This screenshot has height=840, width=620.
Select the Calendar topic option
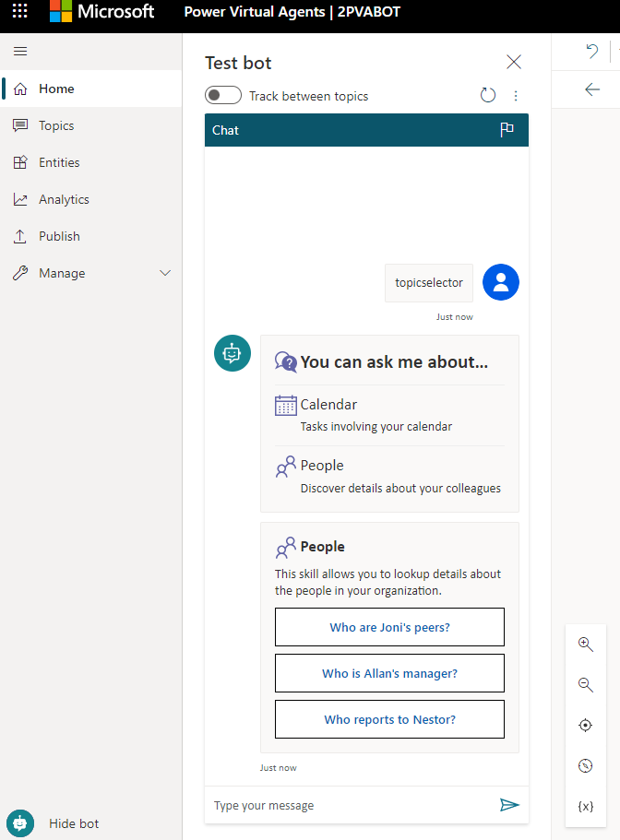389,415
